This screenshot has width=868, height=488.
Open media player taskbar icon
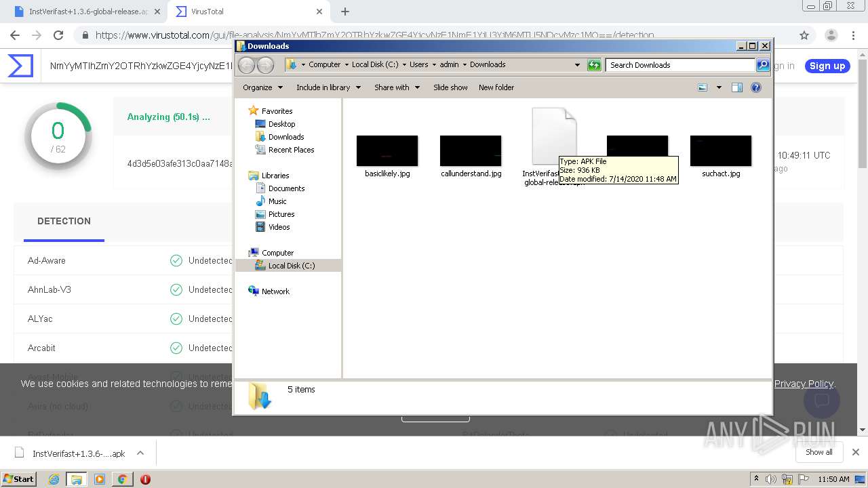pos(100,479)
